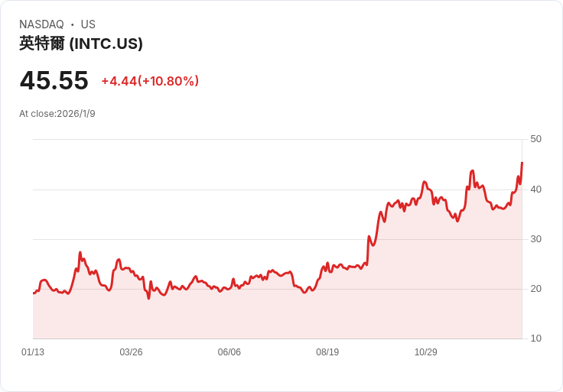
Task: Click the top horizontal gridline at 50
Action: tap(275, 139)
